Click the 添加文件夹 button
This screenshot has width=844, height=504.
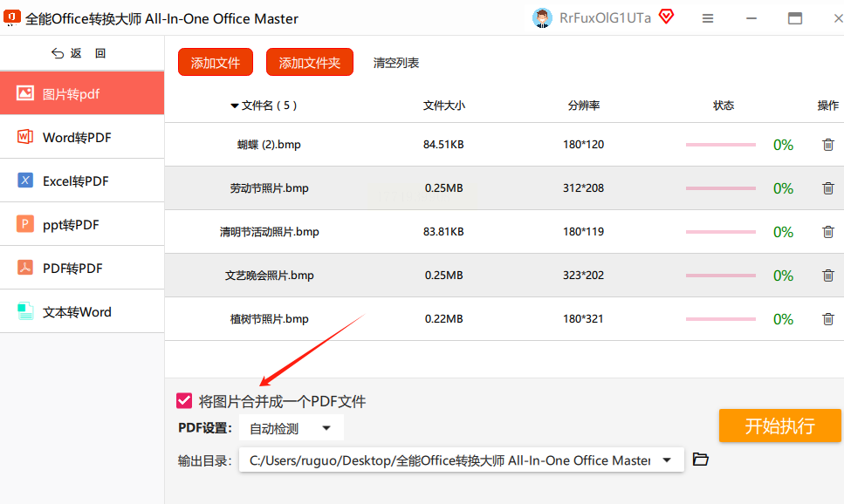[x=310, y=63]
